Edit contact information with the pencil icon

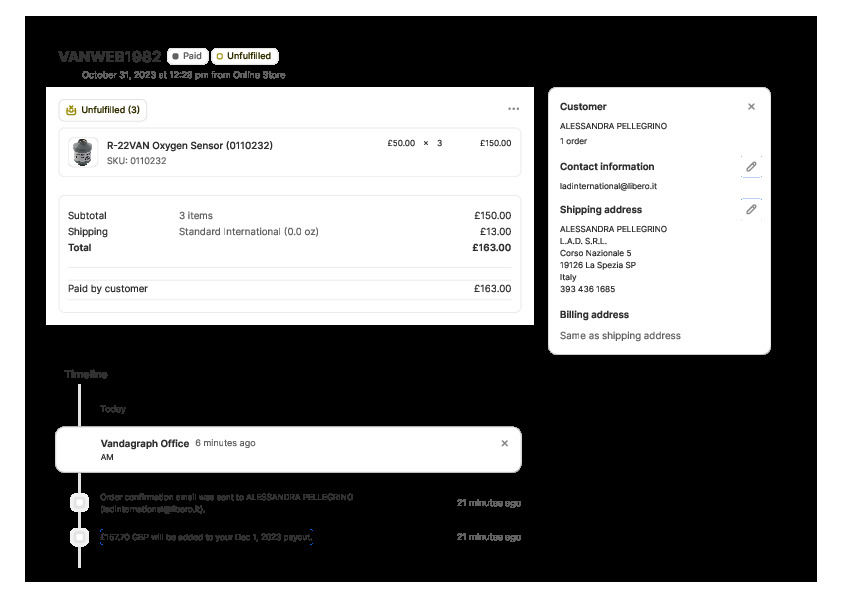pyautogui.click(x=751, y=167)
